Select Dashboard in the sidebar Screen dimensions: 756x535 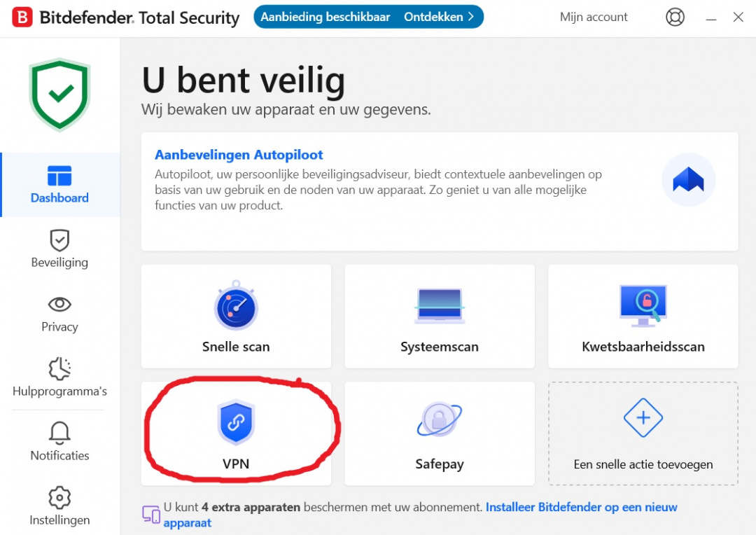click(x=59, y=185)
